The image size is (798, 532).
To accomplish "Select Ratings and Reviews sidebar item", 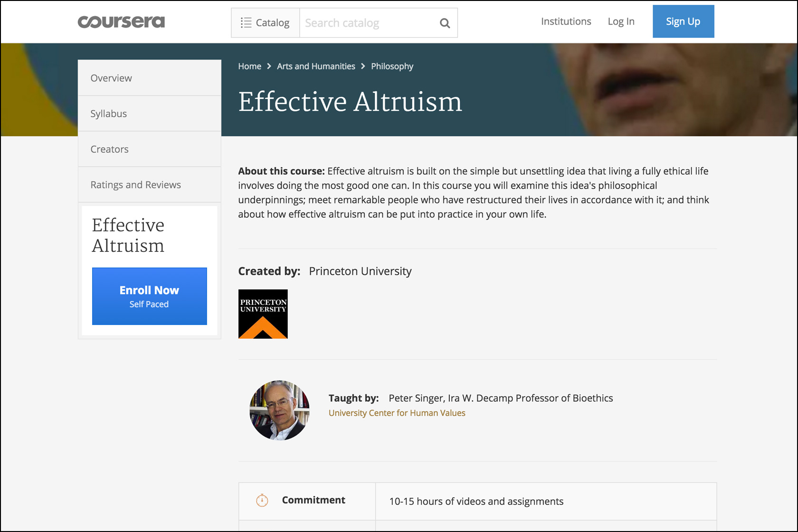I will 150,185.
